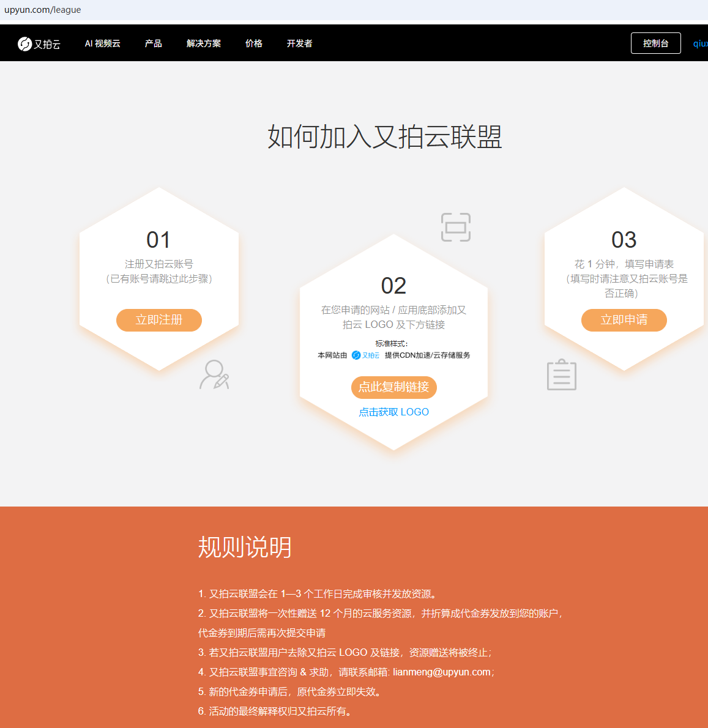Open the AI 视频云 menu item
This screenshot has width=708, height=728.
pos(103,43)
